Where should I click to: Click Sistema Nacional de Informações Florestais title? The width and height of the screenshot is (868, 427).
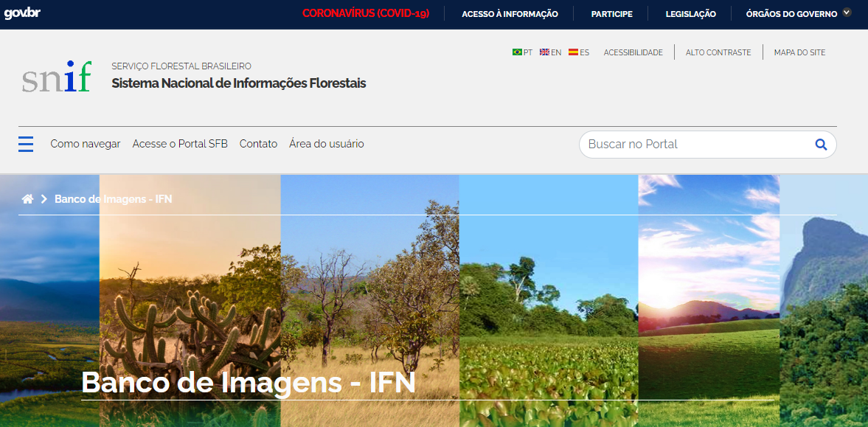coord(239,83)
